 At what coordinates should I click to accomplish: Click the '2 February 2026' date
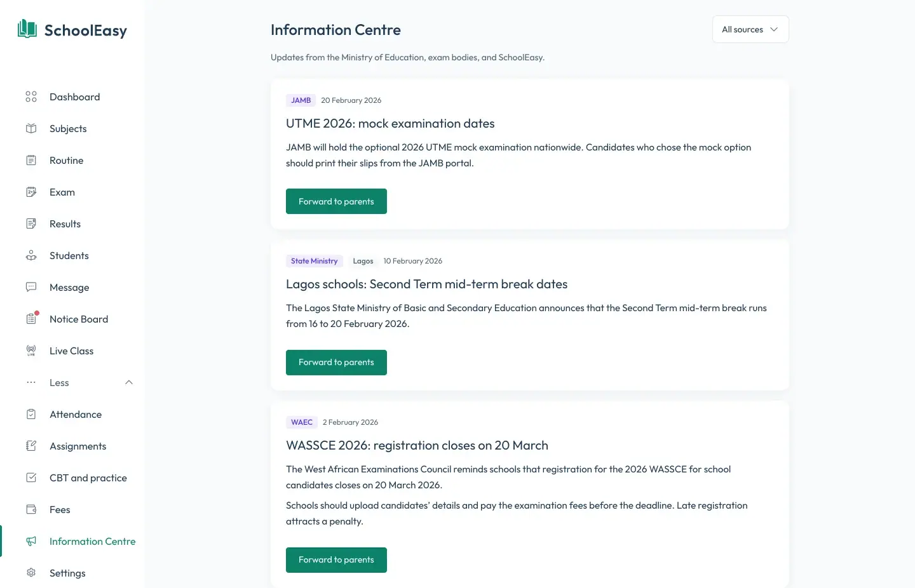tap(350, 422)
